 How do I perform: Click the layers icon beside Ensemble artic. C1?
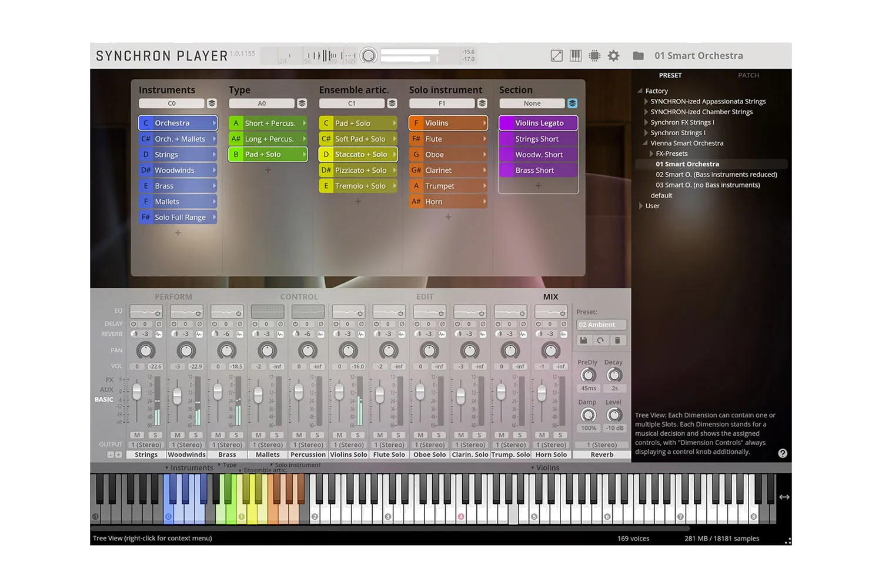[x=392, y=103]
